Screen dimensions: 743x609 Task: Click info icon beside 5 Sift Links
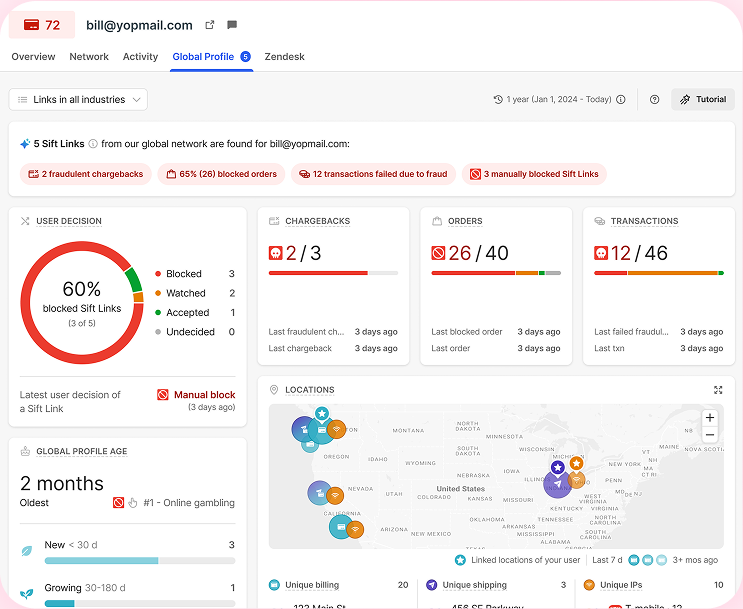click(x=93, y=144)
